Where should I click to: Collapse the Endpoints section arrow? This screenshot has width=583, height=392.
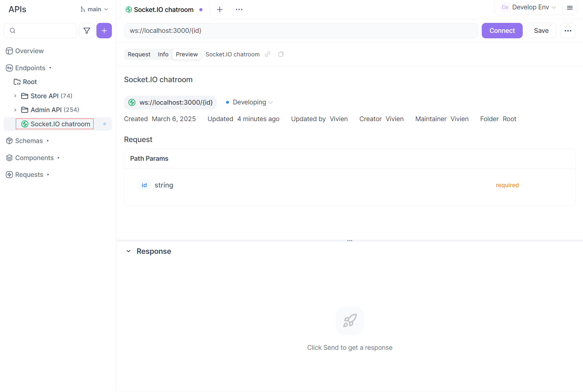click(x=50, y=68)
